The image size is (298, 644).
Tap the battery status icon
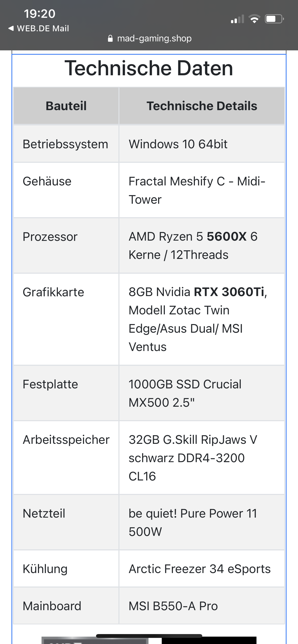[274, 19]
